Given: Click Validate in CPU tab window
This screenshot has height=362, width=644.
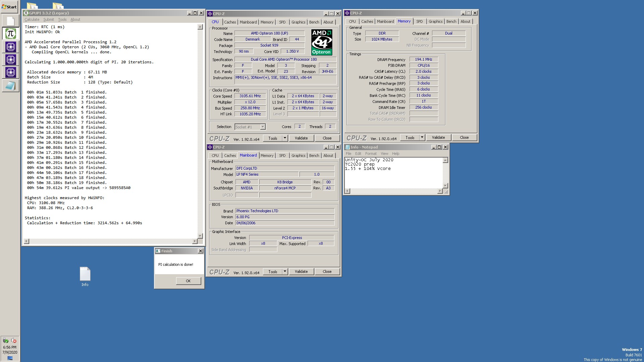Looking at the screenshot, I should click(301, 138).
